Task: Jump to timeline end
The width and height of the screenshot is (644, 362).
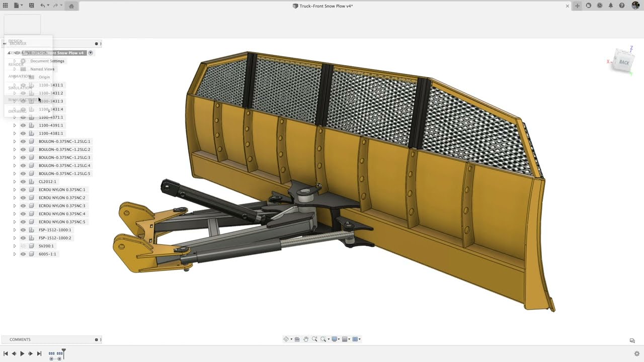Action: [x=39, y=354]
